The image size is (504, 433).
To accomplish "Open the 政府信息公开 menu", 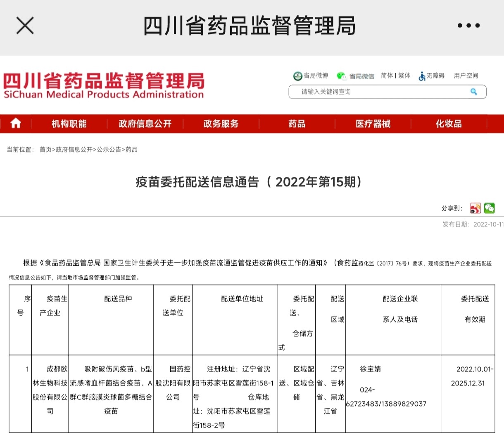I will 145,124.
